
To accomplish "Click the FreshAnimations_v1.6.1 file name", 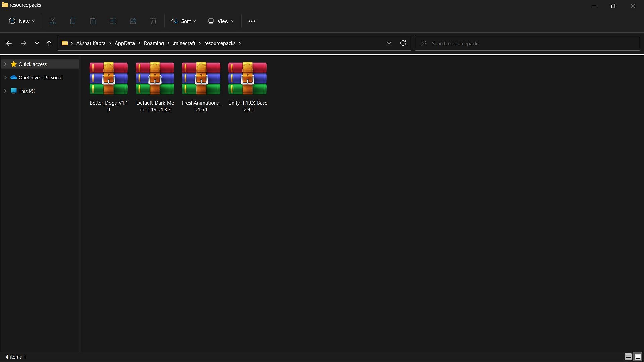I will point(201,106).
